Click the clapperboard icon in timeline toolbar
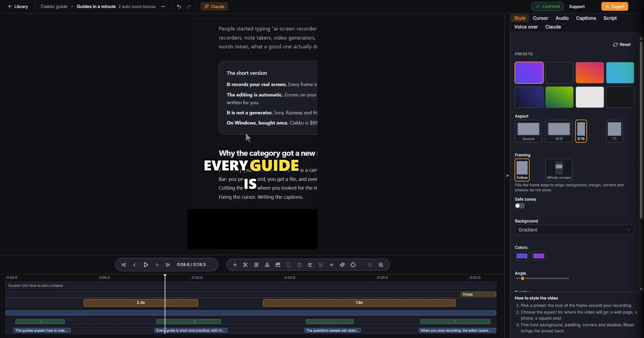Screen dimensions: 644x338 pos(278,265)
